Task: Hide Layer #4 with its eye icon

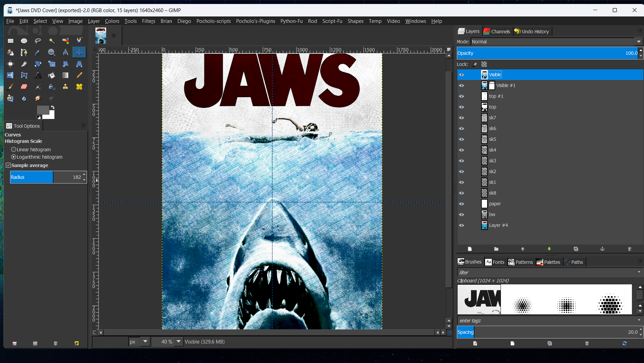Action: (462, 225)
